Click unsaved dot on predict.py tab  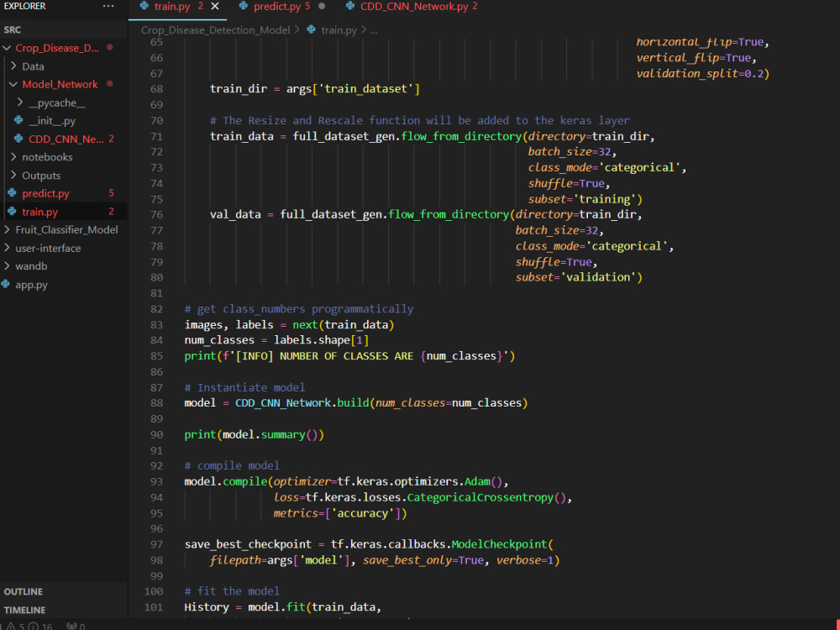coord(322,7)
